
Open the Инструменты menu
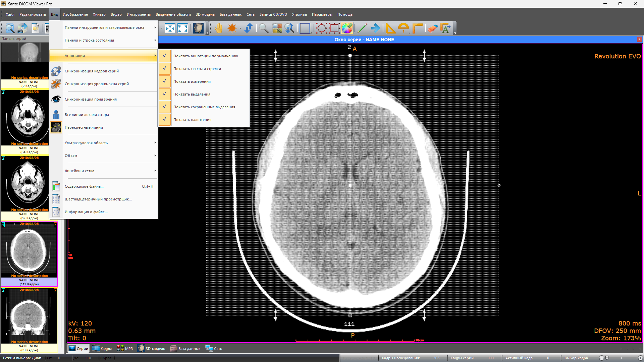click(139, 14)
